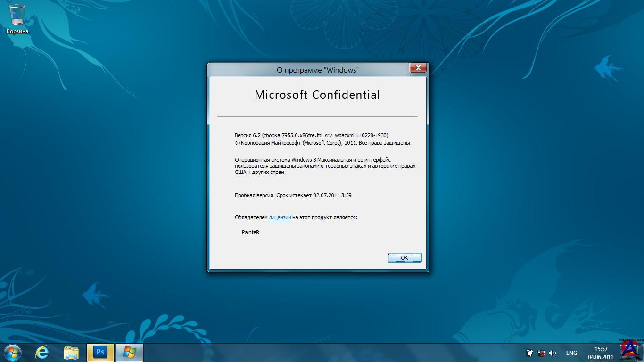This screenshot has width=644, height=362.
Task: Open the лицензии license terms link
Action: pyautogui.click(x=280, y=217)
